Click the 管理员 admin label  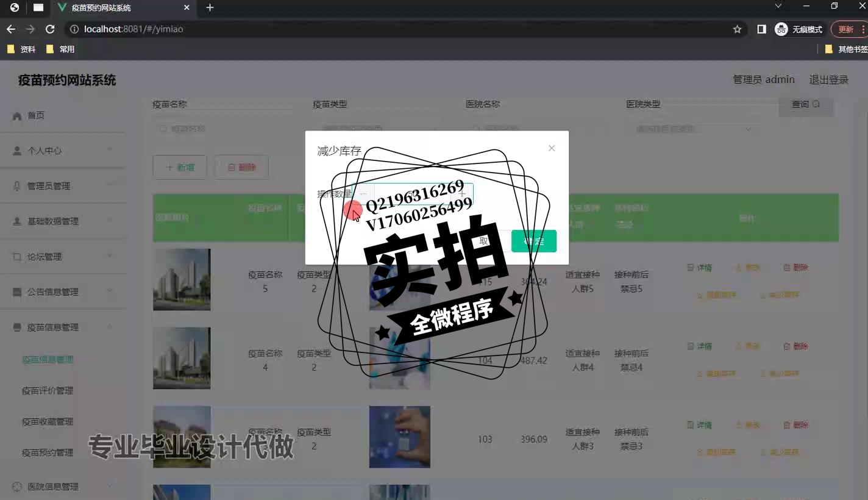(x=764, y=80)
